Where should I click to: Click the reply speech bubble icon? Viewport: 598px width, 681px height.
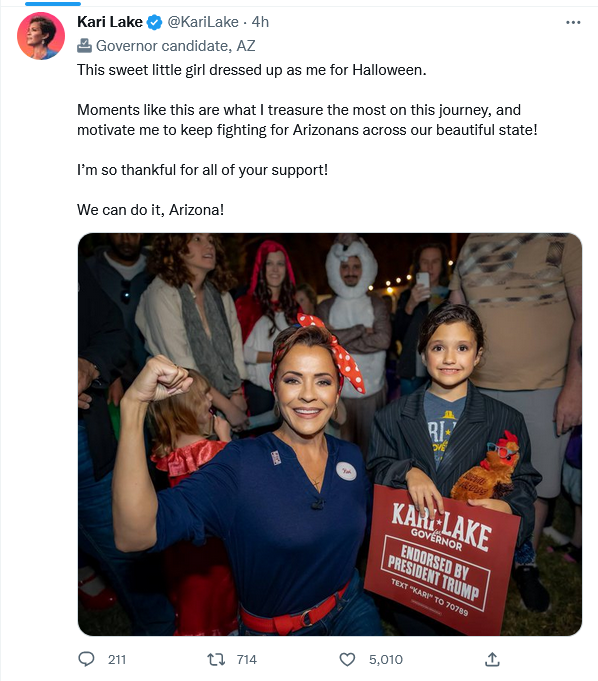(x=86, y=659)
